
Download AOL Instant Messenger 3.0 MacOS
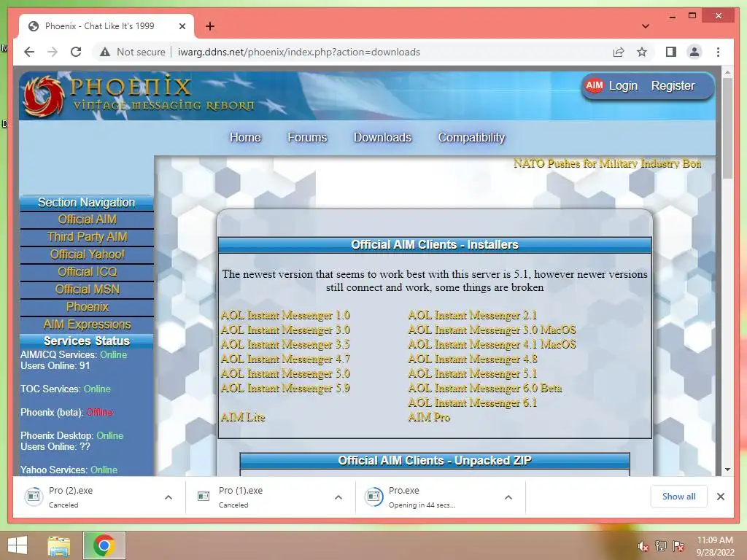[x=492, y=330]
